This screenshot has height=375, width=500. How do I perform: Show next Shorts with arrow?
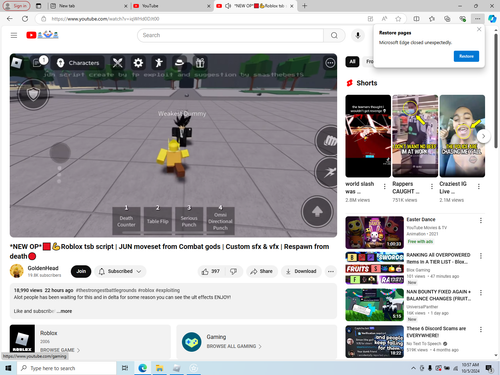pos(483,136)
